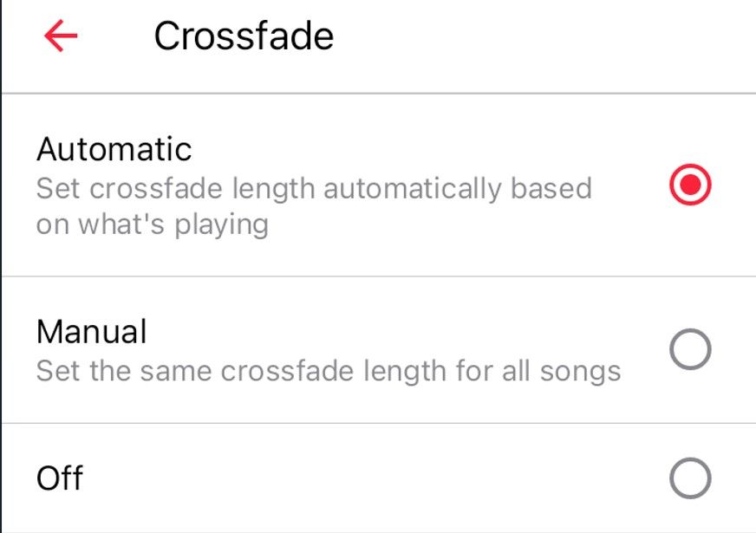Select the empty radio circle beside Manual
This screenshot has width=756, height=533.
click(x=689, y=349)
